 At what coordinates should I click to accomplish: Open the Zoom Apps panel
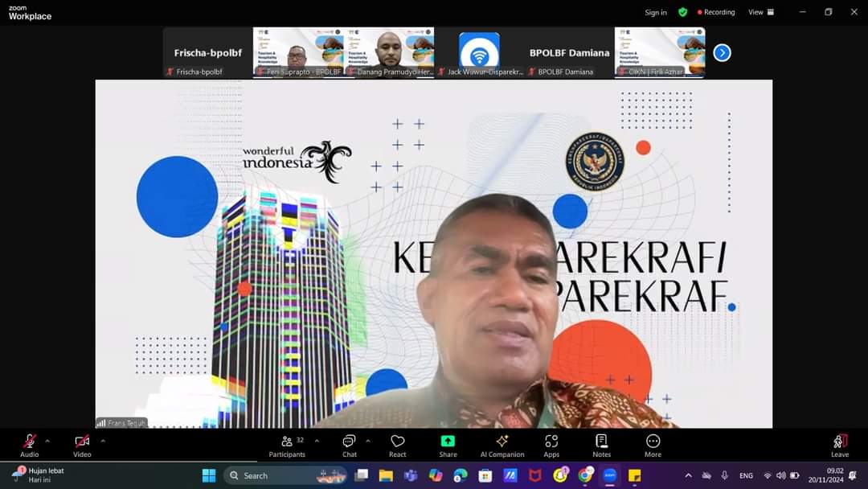click(551, 445)
